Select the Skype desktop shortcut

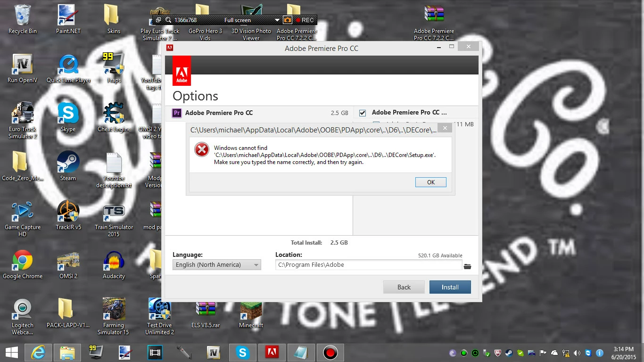click(68, 118)
